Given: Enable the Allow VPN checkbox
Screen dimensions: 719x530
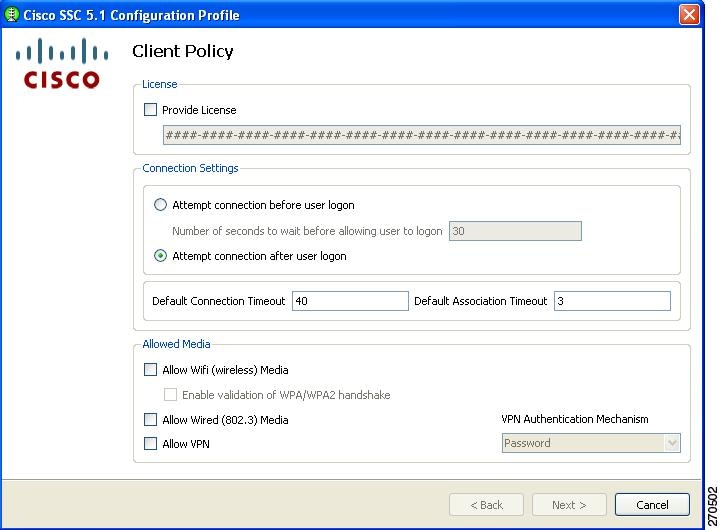Looking at the screenshot, I should [x=150, y=443].
